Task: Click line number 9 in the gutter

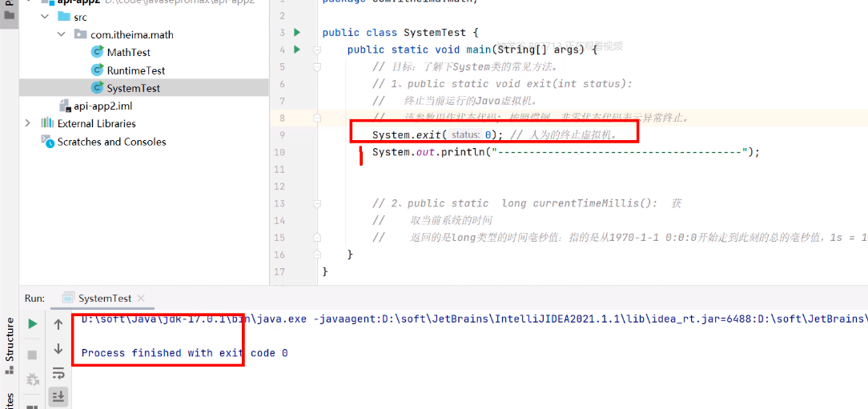Action: point(283,135)
